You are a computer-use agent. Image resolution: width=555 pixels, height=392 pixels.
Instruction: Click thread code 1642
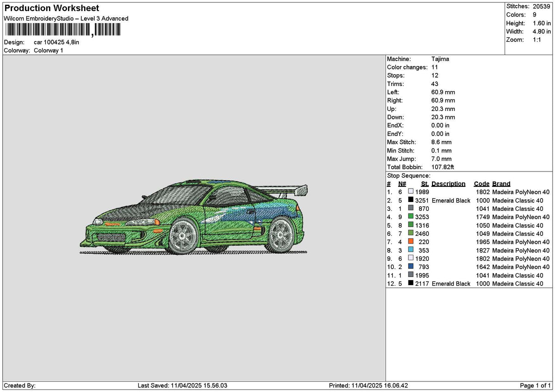[x=482, y=267]
